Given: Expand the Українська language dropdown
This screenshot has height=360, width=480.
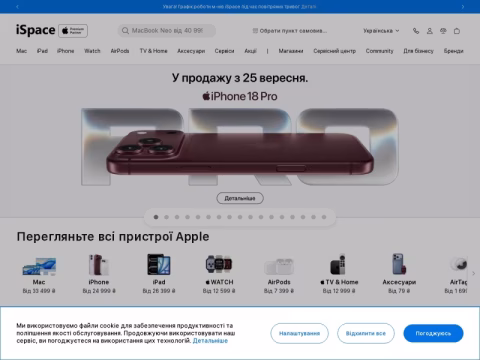Looking at the screenshot, I should [x=381, y=31].
